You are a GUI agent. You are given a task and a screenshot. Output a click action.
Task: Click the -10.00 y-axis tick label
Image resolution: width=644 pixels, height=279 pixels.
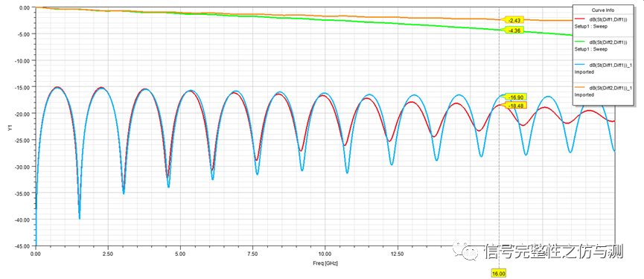[22, 60]
